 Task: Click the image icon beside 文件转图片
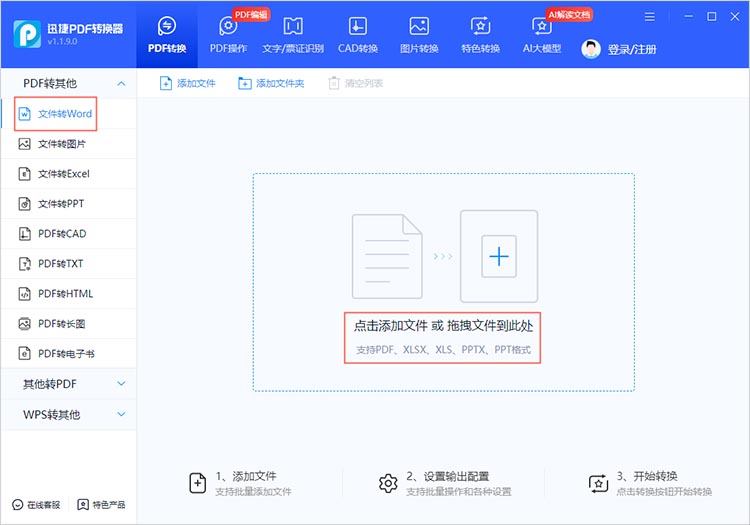click(24, 144)
